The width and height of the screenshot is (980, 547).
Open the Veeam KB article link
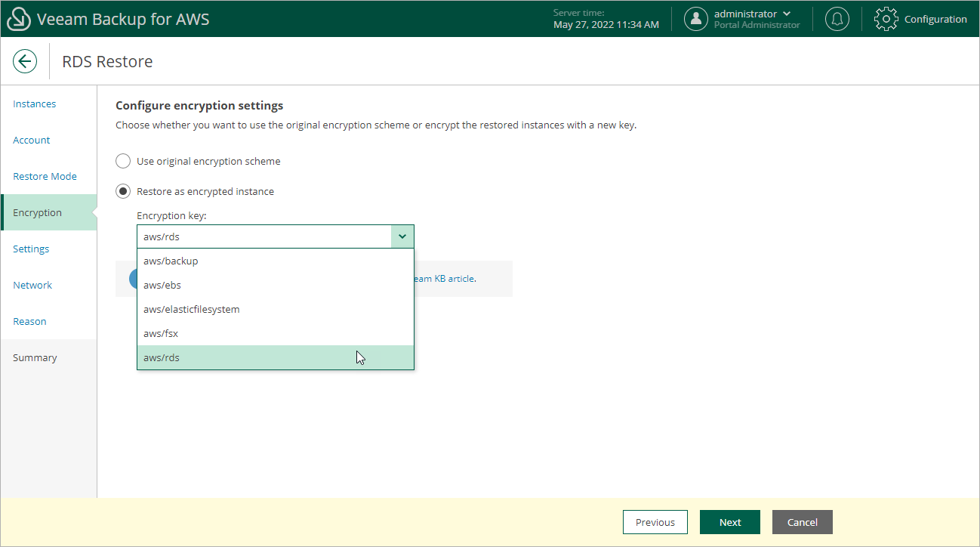[x=445, y=279]
